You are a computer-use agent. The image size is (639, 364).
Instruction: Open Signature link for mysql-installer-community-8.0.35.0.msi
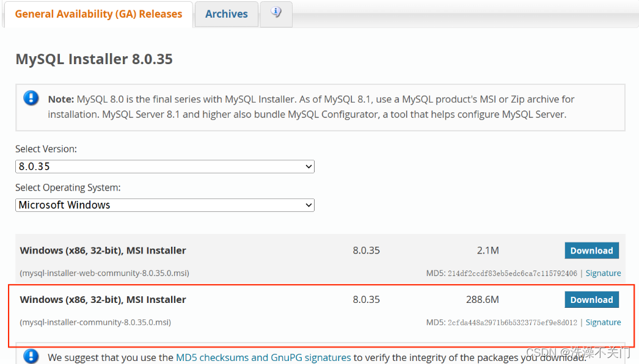[x=603, y=322]
